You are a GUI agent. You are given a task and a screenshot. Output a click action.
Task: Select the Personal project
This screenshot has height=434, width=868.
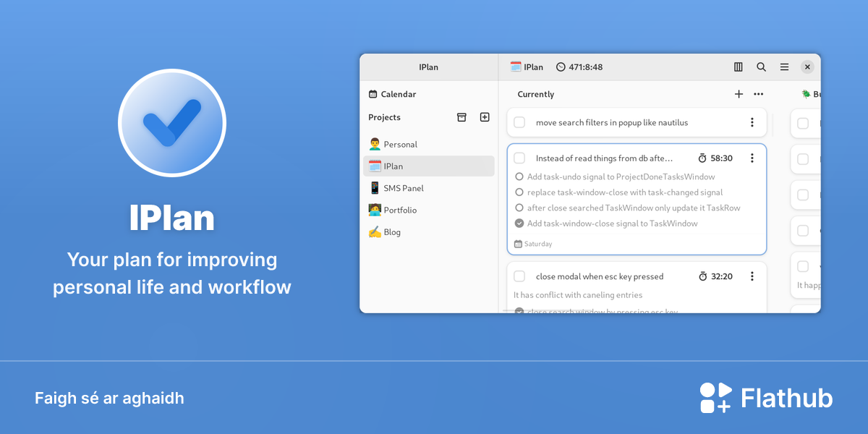429,144
